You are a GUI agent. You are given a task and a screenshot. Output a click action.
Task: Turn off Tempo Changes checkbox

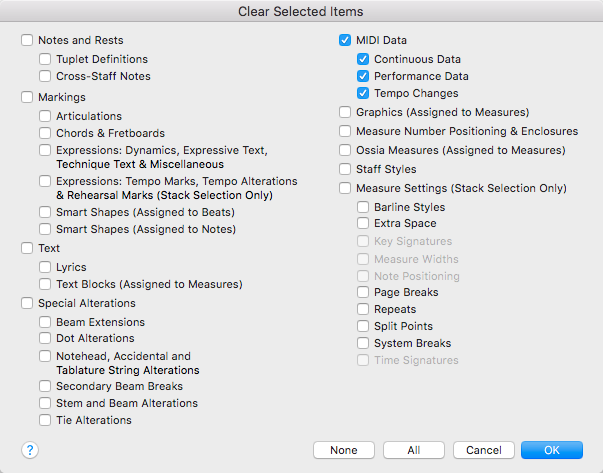coord(363,94)
